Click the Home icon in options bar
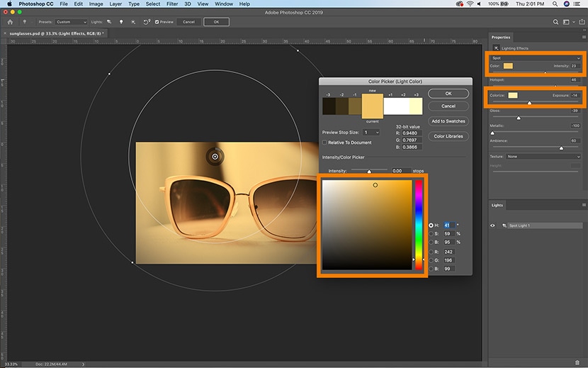 [x=10, y=22]
